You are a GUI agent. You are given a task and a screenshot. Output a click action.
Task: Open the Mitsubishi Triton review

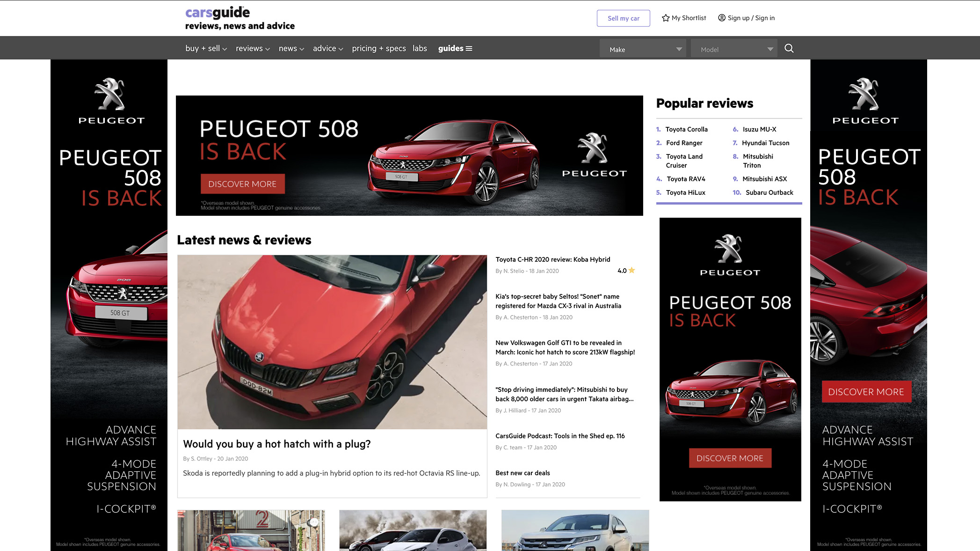click(x=758, y=161)
